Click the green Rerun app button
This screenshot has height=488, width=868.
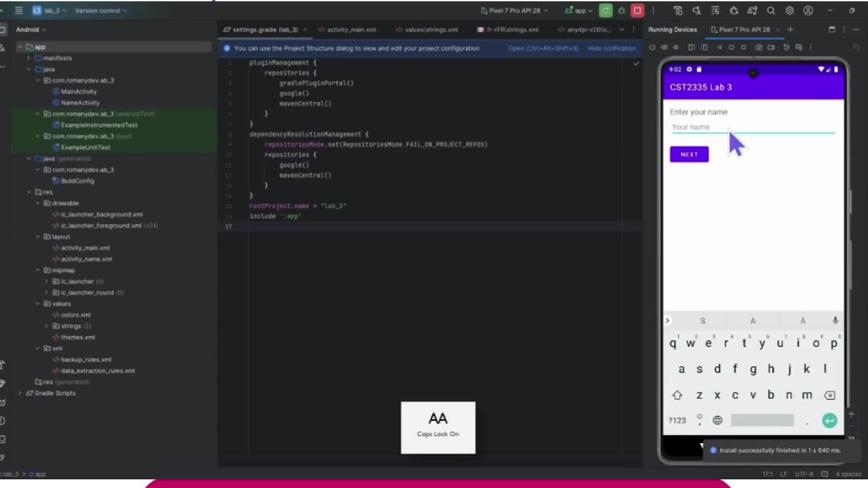point(606,11)
